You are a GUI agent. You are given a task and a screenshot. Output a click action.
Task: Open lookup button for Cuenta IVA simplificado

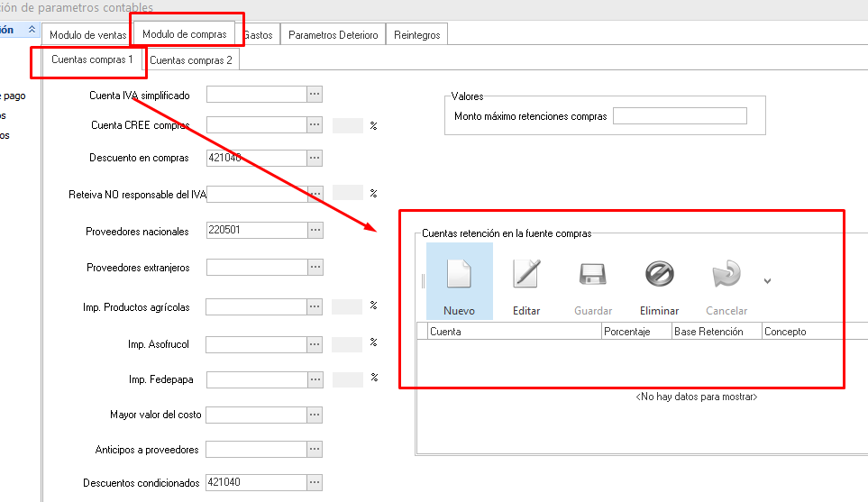pyautogui.click(x=315, y=95)
